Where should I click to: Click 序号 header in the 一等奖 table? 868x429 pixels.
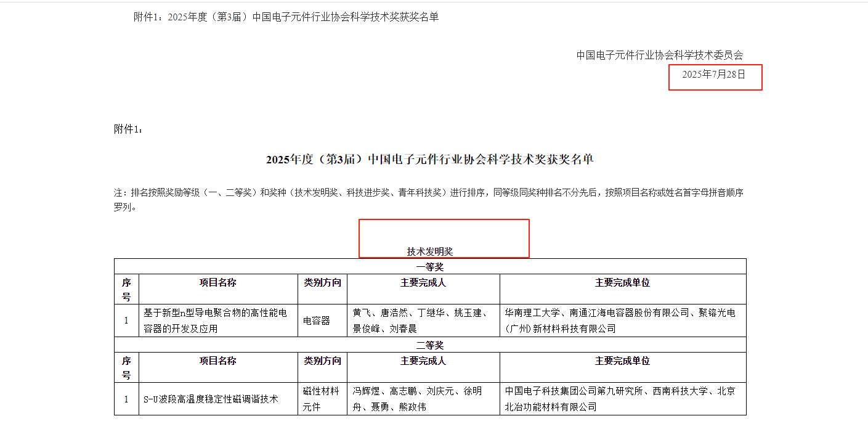[x=126, y=290]
